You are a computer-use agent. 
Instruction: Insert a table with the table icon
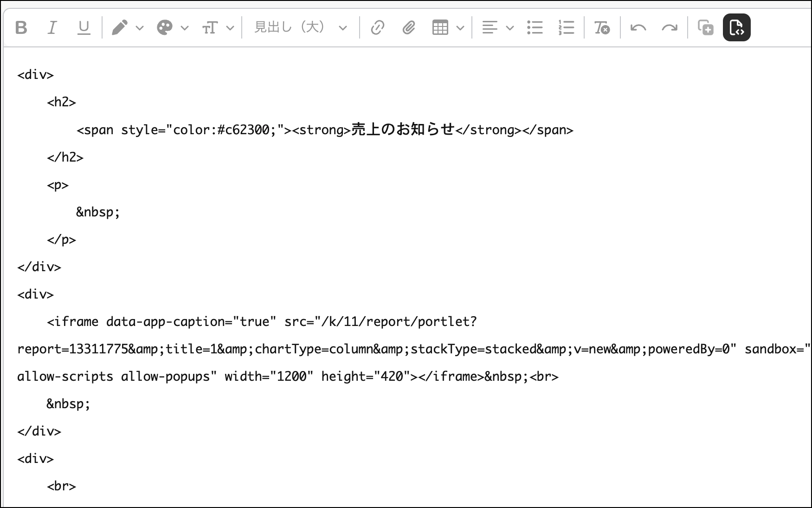[x=440, y=28]
